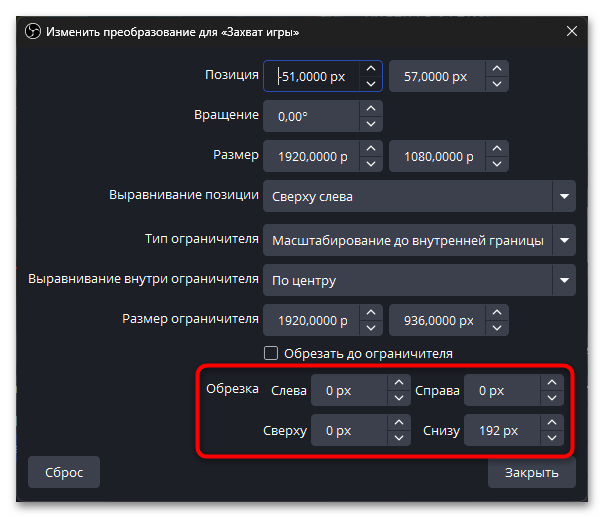Open Выравнивание позиции dropdown

419,196
